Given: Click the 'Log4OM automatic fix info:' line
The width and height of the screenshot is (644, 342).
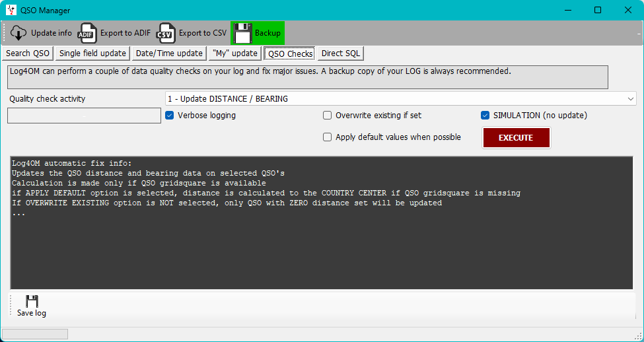Looking at the screenshot, I should (71, 163).
